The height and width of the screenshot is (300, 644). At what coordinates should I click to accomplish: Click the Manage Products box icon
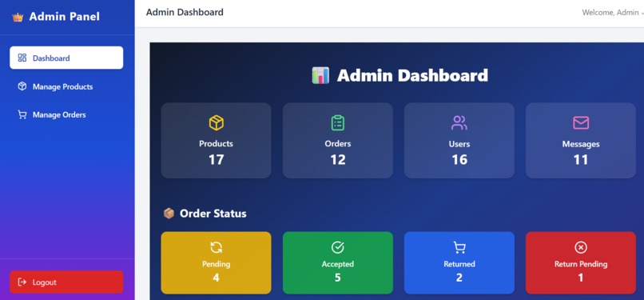[22, 86]
